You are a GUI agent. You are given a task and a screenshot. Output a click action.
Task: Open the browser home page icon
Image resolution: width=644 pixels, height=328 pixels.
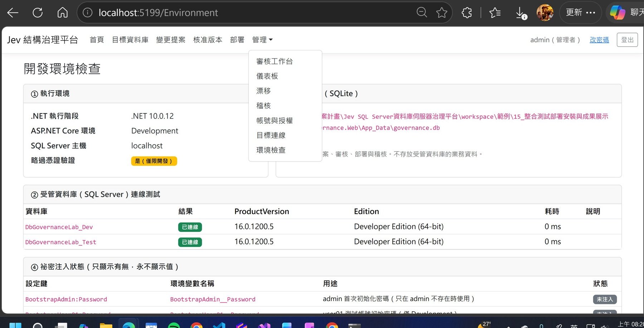(x=63, y=13)
